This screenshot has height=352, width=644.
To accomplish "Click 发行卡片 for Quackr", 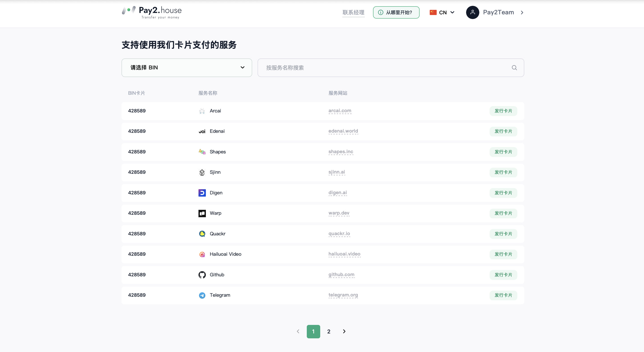I will (x=503, y=234).
